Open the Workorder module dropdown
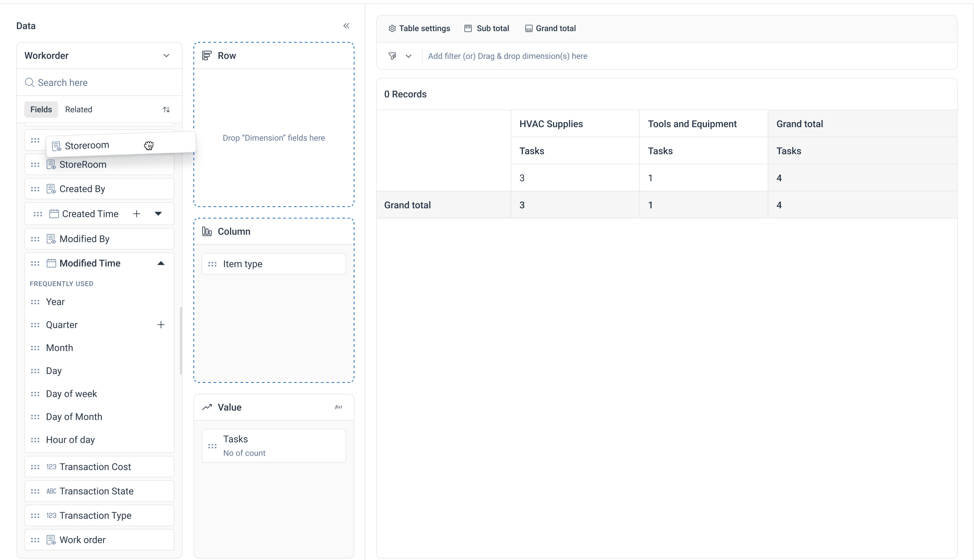Screen dimensions: 974x560 tap(99, 55)
